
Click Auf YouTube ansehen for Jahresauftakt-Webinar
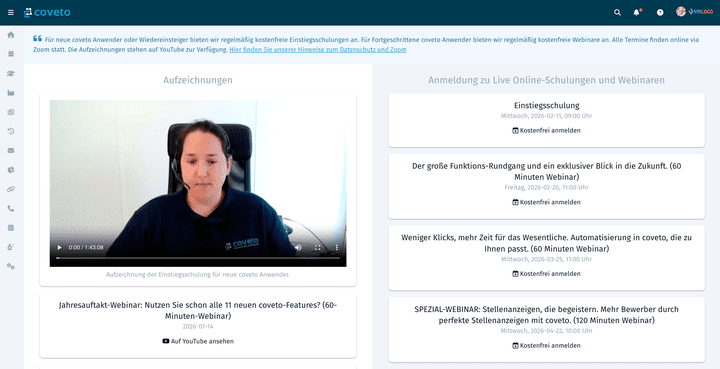tap(198, 341)
